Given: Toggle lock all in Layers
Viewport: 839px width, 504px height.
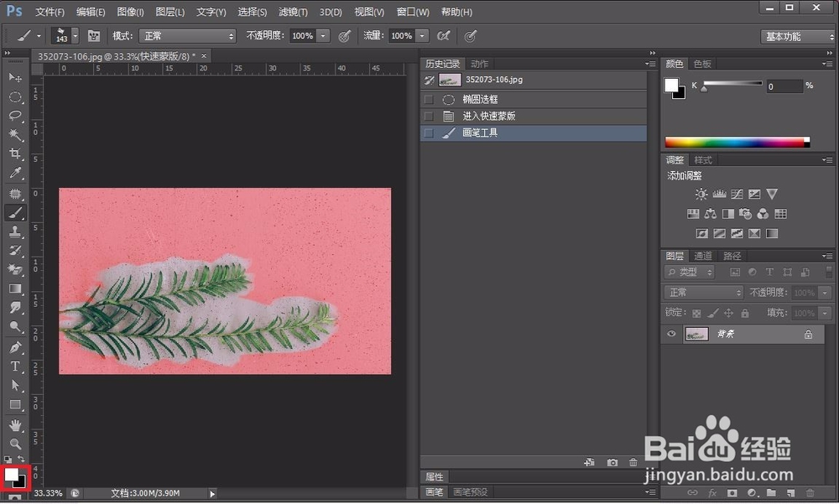Looking at the screenshot, I should click(745, 313).
